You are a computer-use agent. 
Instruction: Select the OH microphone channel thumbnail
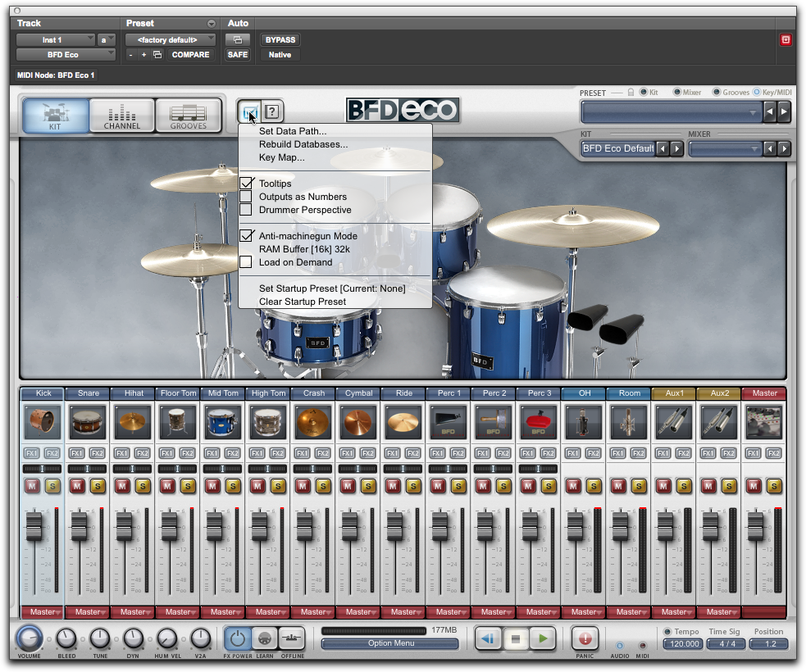584,422
